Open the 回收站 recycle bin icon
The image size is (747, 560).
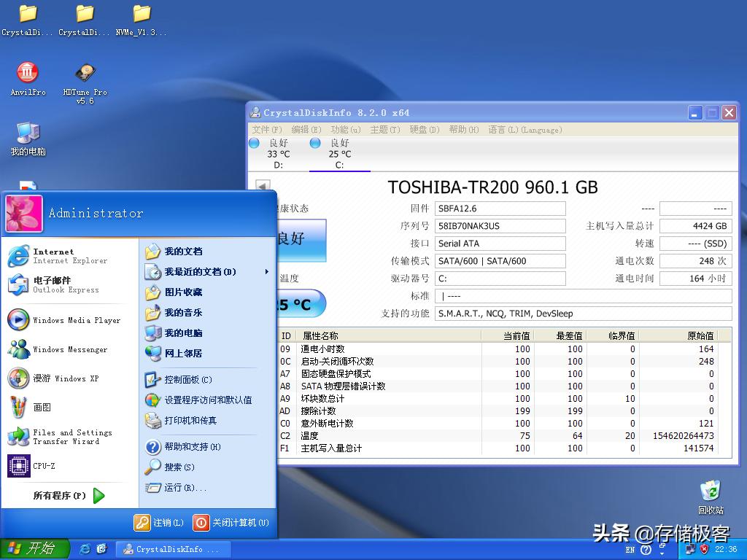(711, 497)
